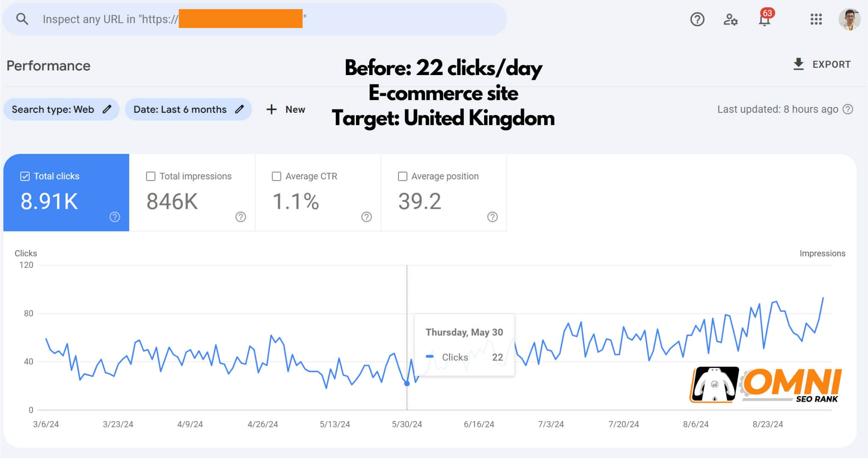Click pencil icon on Date chip
This screenshot has height=458, width=868.
pos(239,109)
